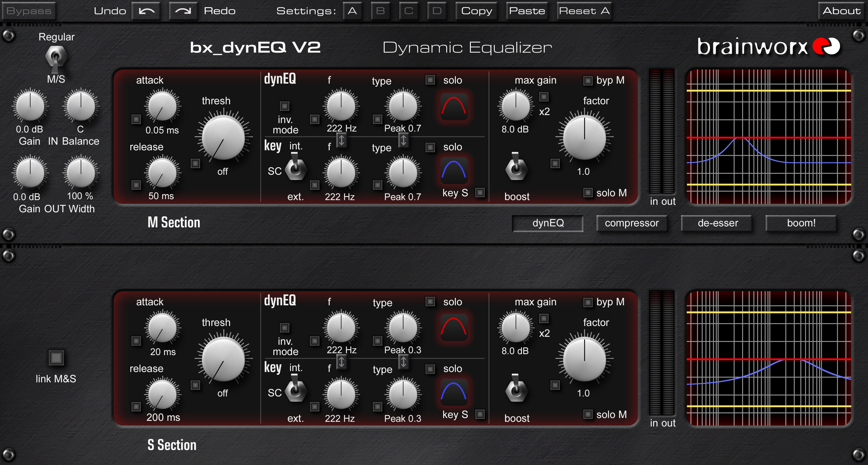Click the Redo arrow icon

click(183, 11)
